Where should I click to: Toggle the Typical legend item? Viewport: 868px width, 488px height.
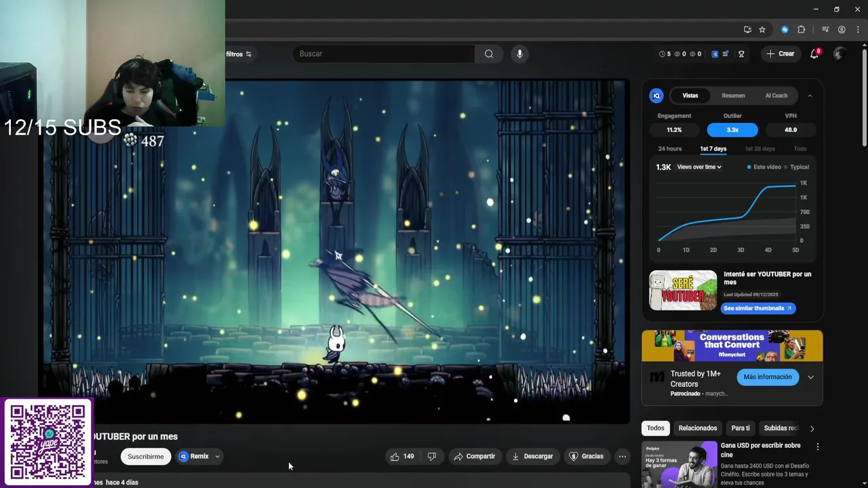click(x=797, y=167)
